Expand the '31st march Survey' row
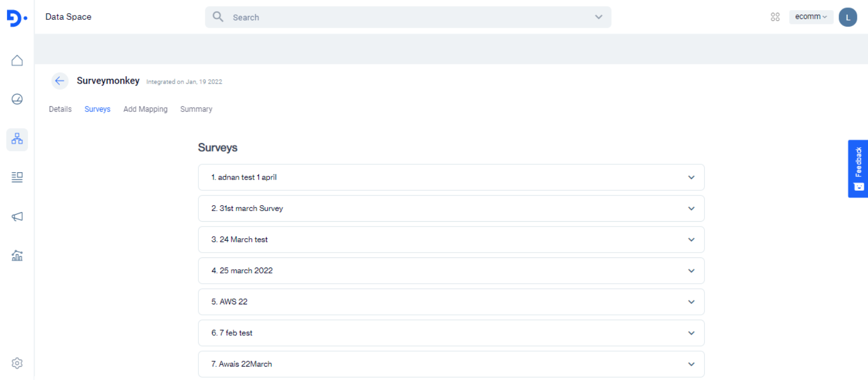868x380 pixels. (x=691, y=208)
